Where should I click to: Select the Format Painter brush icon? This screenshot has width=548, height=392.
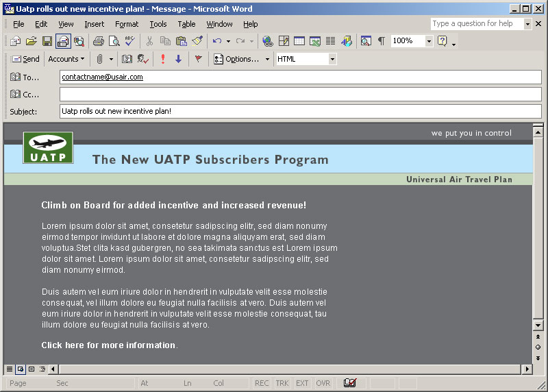click(x=197, y=41)
